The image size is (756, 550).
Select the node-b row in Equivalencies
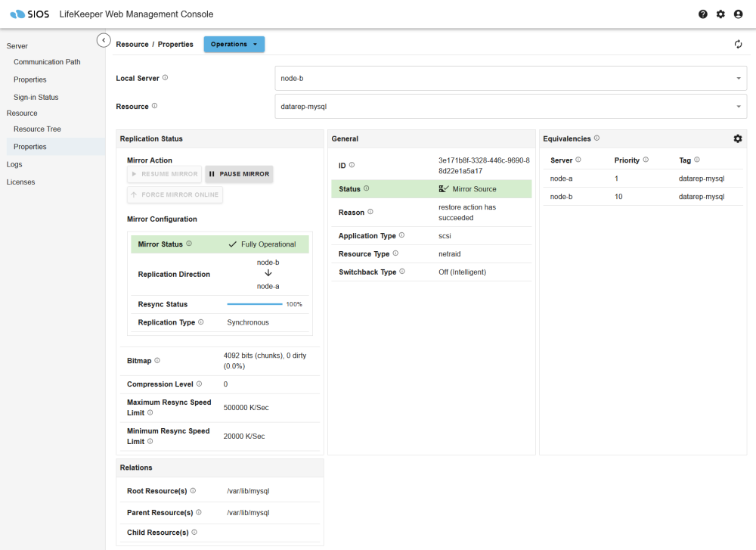(x=643, y=197)
